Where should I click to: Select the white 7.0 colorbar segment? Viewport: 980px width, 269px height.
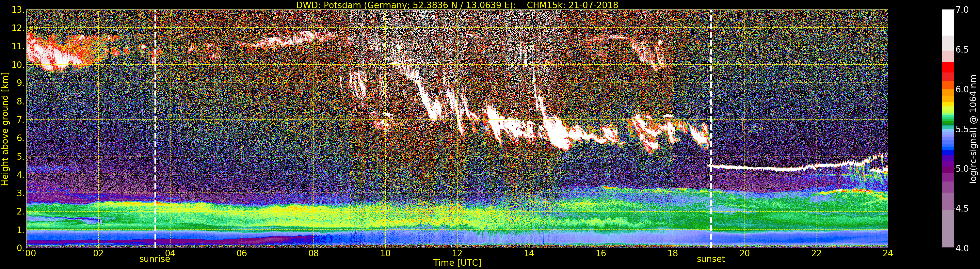coord(948,22)
